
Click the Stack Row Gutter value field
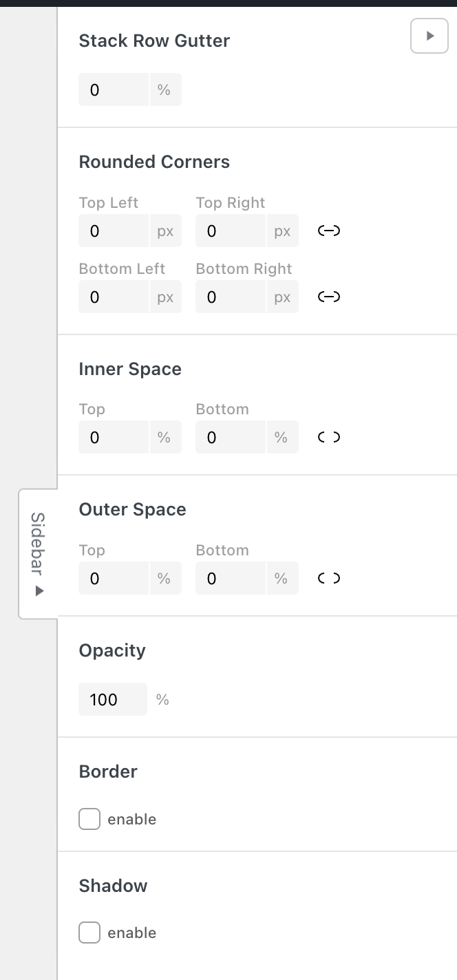tap(114, 90)
